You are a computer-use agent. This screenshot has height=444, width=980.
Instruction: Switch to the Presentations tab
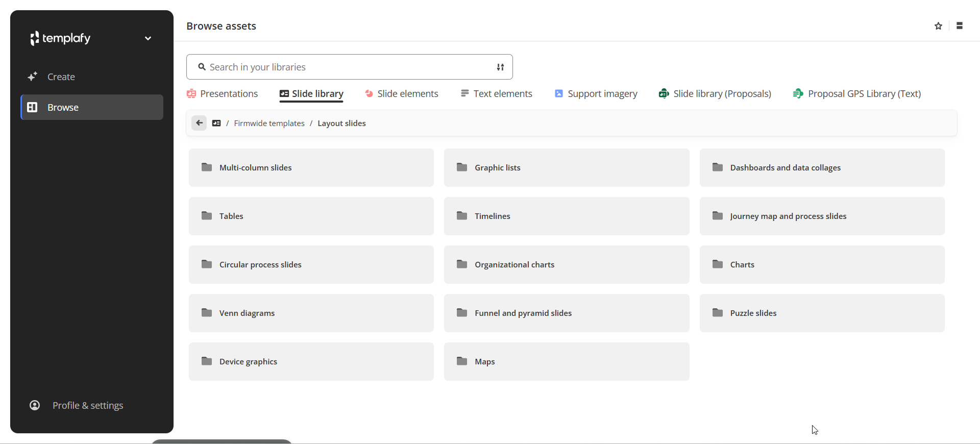tap(223, 94)
